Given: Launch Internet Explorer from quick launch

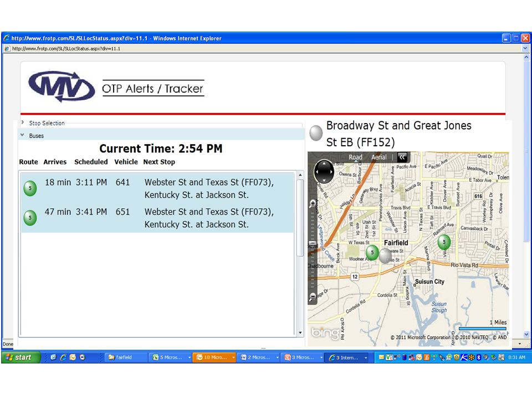Looking at the screenshot, I should click(x=63, y=357).
